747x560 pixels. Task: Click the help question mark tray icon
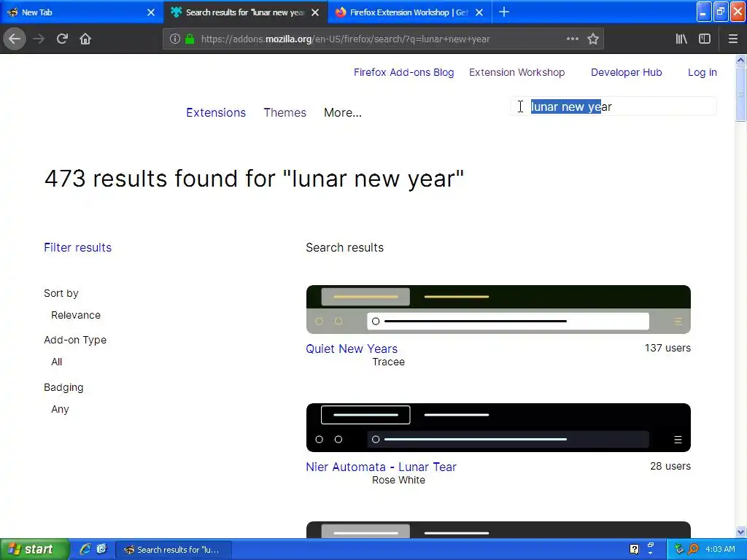click(x=634, y=549)
